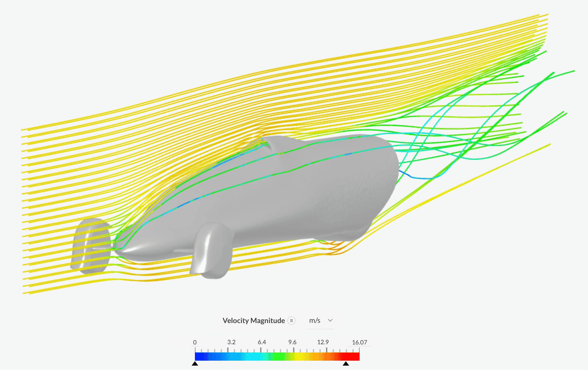The width and height of the screenshot is (588, 370).
Task: Click the 3.2 scale label
Action: click(x=231, y=342)
